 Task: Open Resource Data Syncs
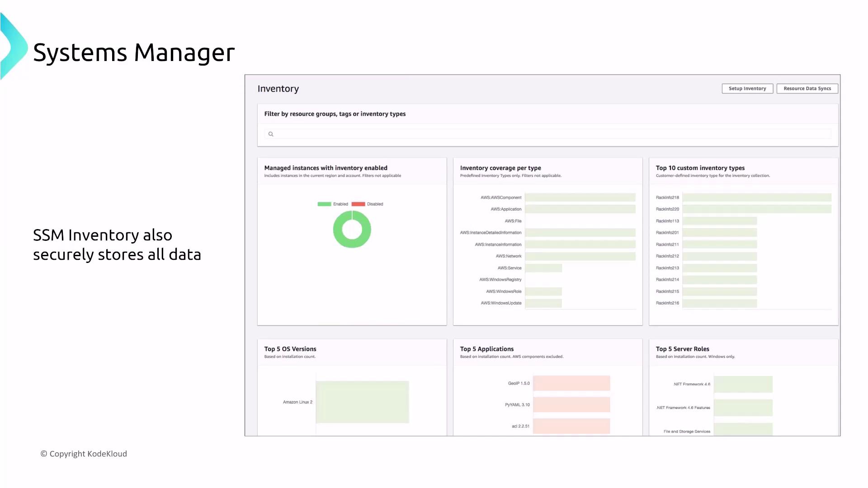(x=807, y=89)
